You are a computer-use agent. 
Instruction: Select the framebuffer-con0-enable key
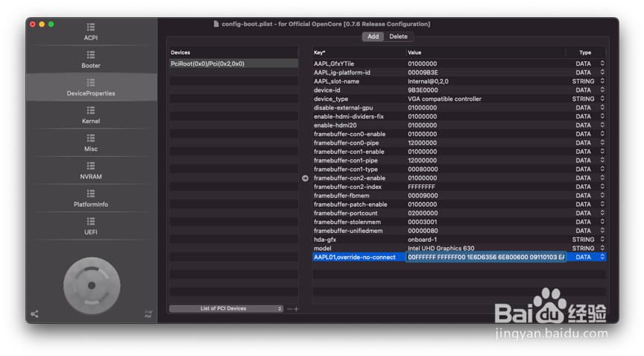tap(350, 134)
